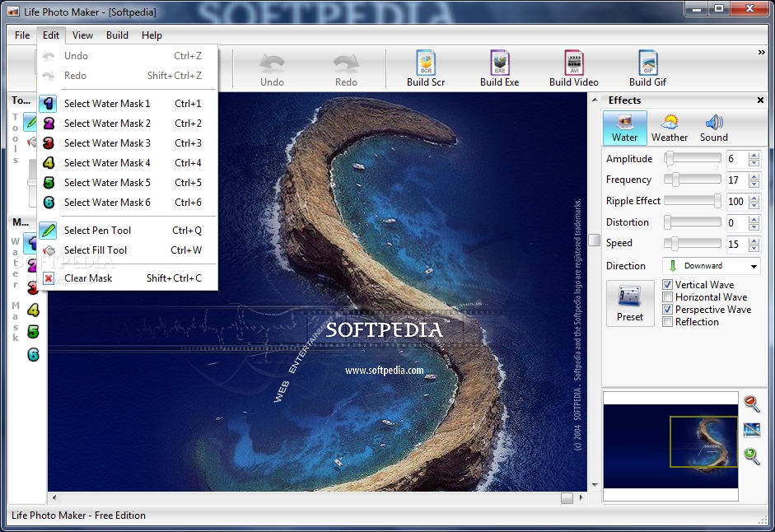Click the Ripple Effect slider
The image size is (775, 532).
693,201
